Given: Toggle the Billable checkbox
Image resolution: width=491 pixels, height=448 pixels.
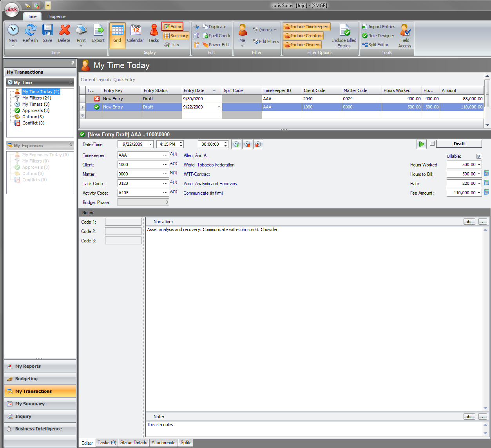Looking at the screenshot, I should point(478,156).
